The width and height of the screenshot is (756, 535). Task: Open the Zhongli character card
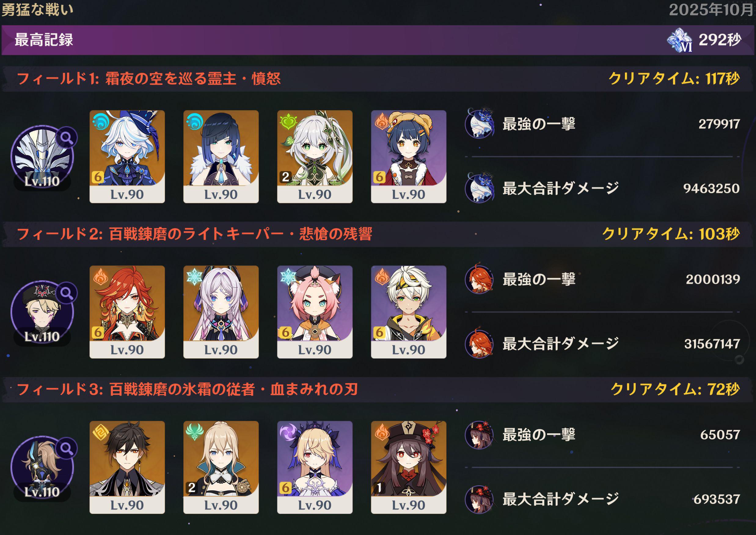click(x=127, y=467)
